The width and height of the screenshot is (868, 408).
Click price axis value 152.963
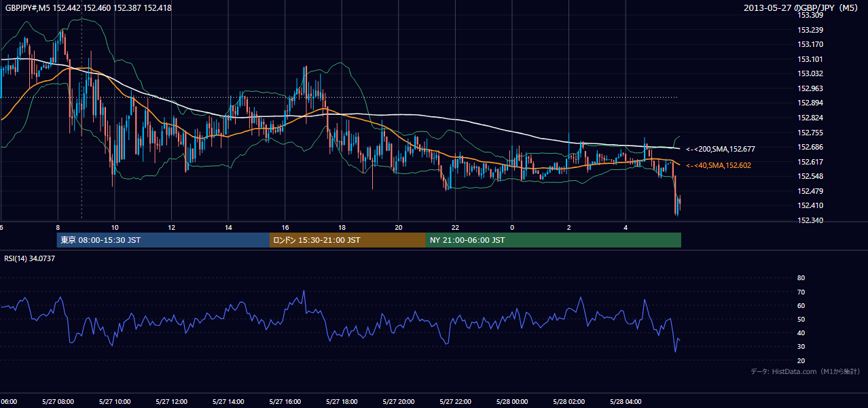click(810, 88)
